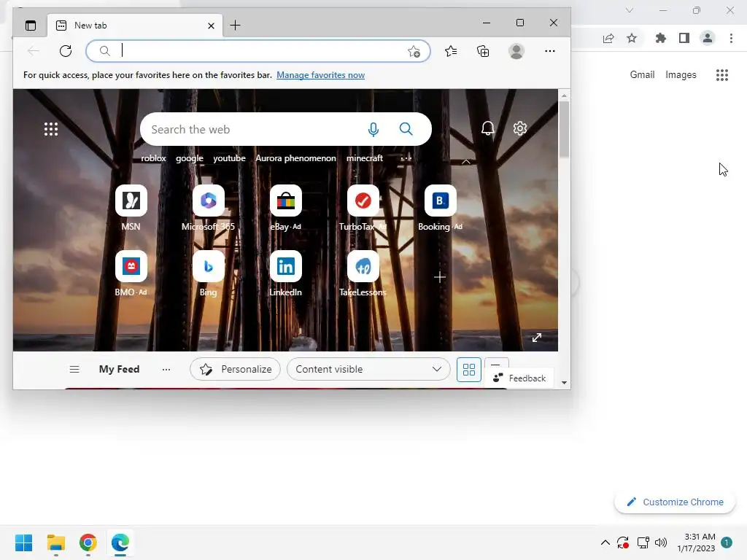Open Chrome extensions puzzle icon
The height and width of the screenshot is (560, 747).
pyautogui.click(x=660, y=38)
